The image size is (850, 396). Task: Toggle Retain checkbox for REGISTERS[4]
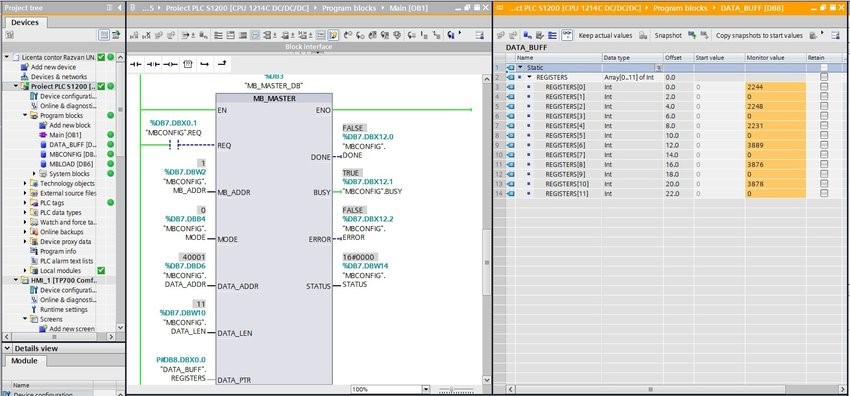point(824,126)
